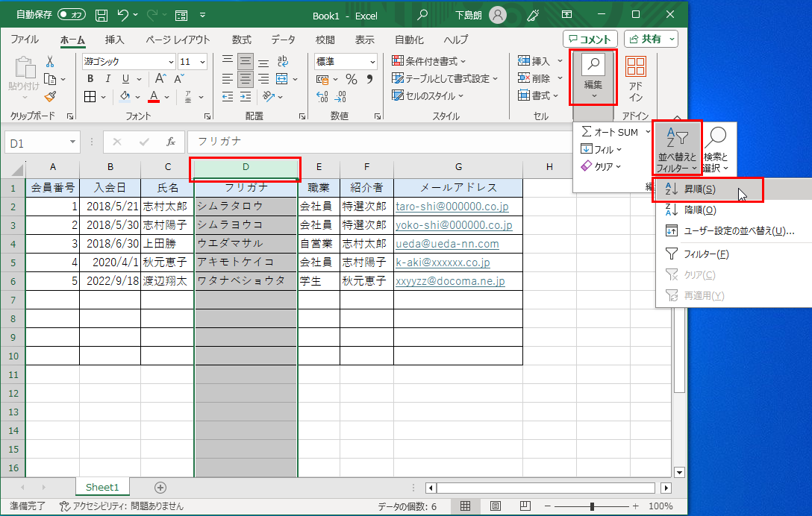Click the Add-ins (アドイン) icon
Image resolution: width=812 pixels, height=516 pixels.
coord(636,79)
